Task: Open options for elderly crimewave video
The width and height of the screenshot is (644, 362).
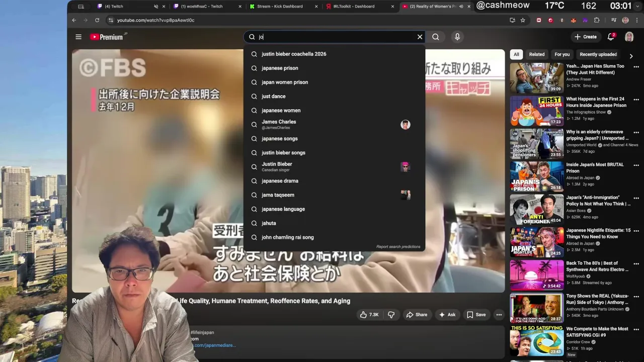Action: pyautogui.click(x=636, y=132)
